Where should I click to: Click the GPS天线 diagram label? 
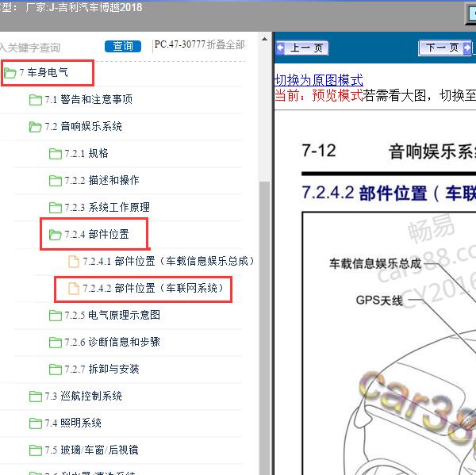coord(379,301)
